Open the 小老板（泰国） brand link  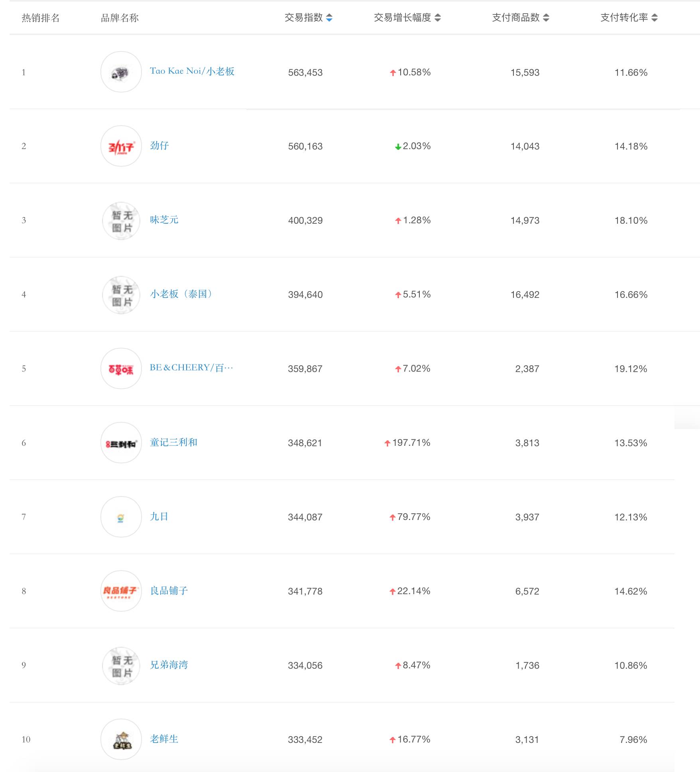[x=181, y=294]
